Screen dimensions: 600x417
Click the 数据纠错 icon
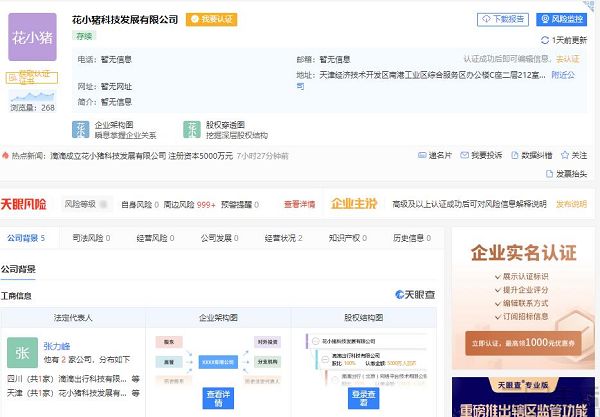point(515,155)
